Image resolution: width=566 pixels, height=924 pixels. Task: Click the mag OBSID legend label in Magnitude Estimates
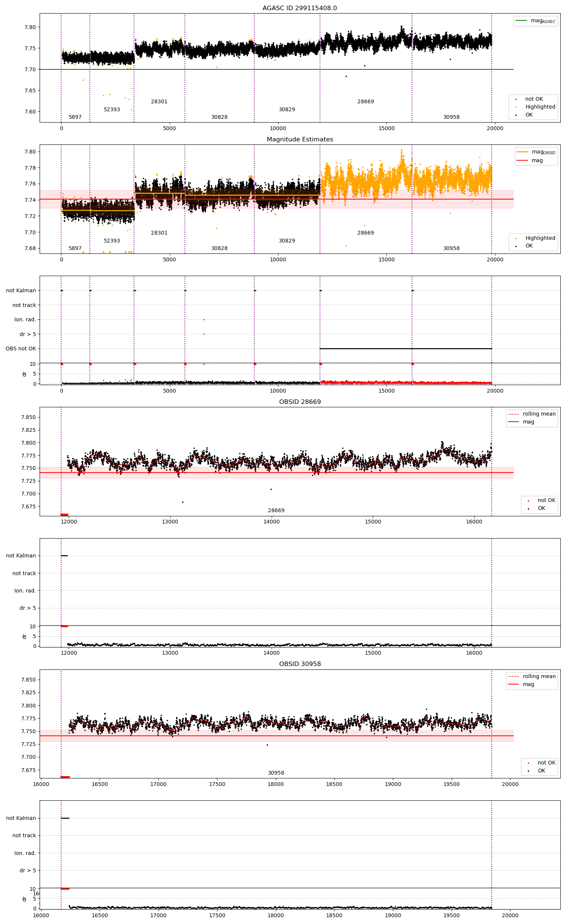[x=543, y=152]
